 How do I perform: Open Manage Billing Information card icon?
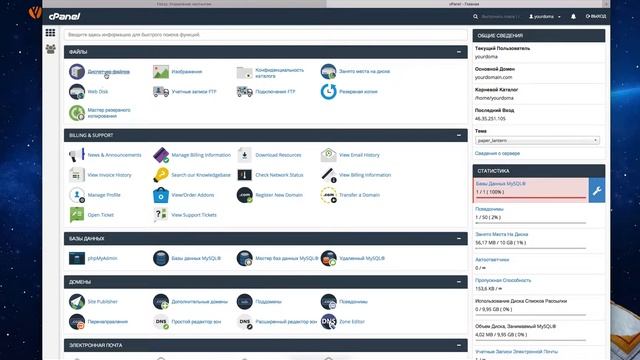(x=161, y=155)
